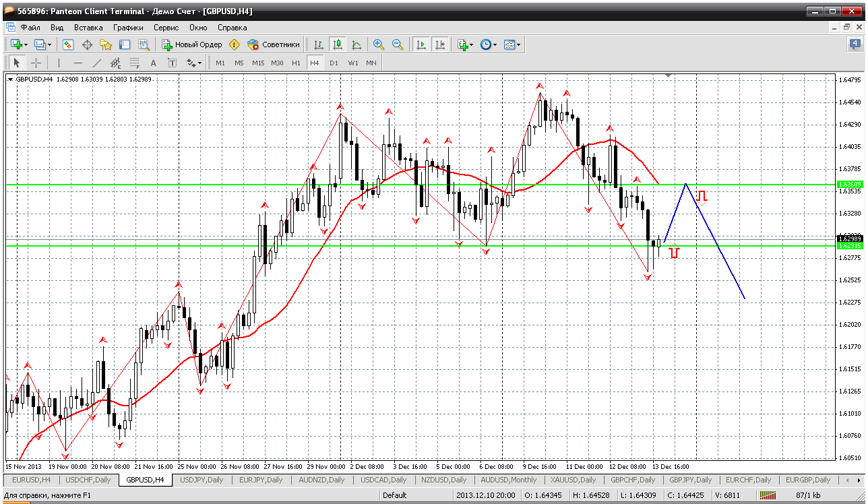Open the Data Window crosshair icon
The height and width of the screenshot is (504, 868).
pyautogui.click(x=87, y=44)
